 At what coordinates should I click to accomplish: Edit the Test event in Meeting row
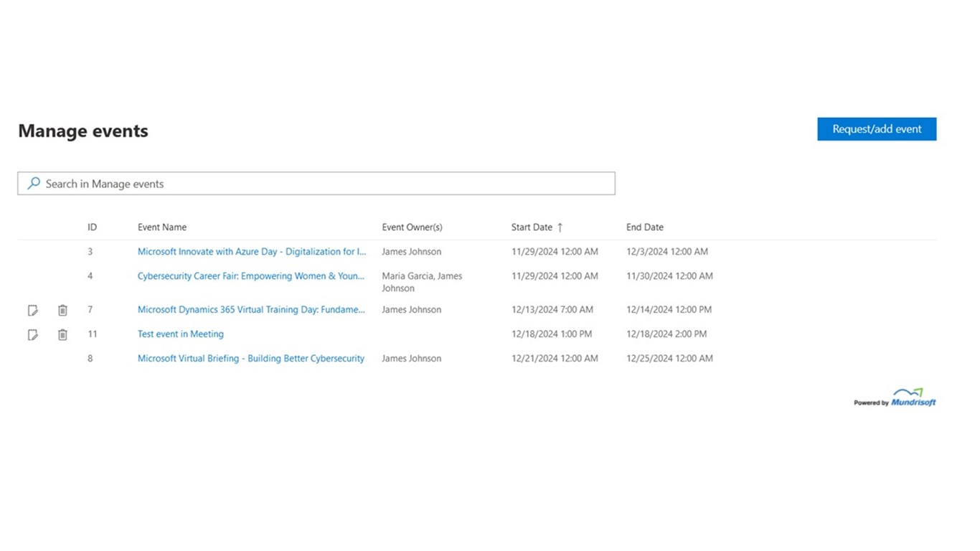[x=33, y=334]
